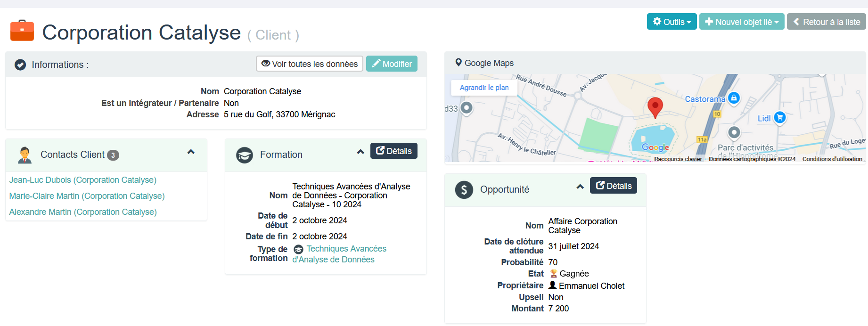Image resolution: width=868 pixels, height=326 pixels.
Task: Click Retour à la liste button
Action: click(x=826, y=22)
